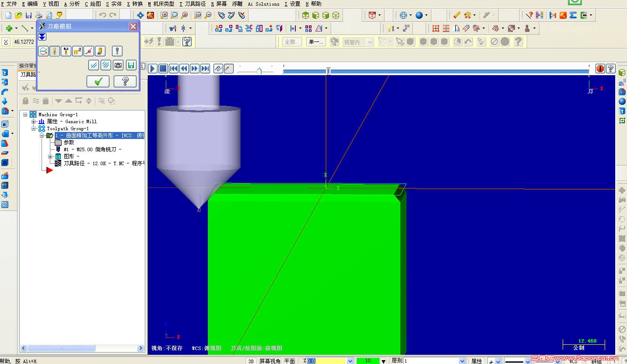Collapse the Toolpath Group-1 node
The height and width of the screenshot is (364, 627).
point(34,128)
